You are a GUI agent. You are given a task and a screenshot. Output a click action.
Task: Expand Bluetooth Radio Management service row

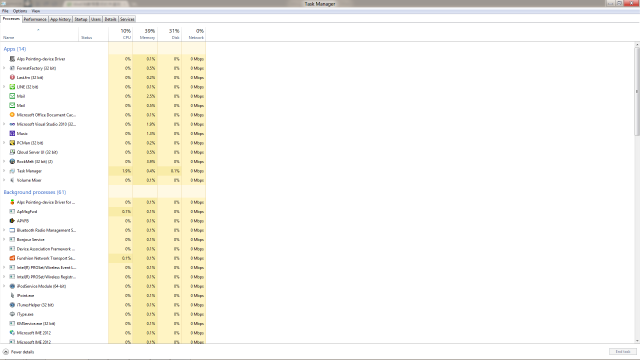4,230
